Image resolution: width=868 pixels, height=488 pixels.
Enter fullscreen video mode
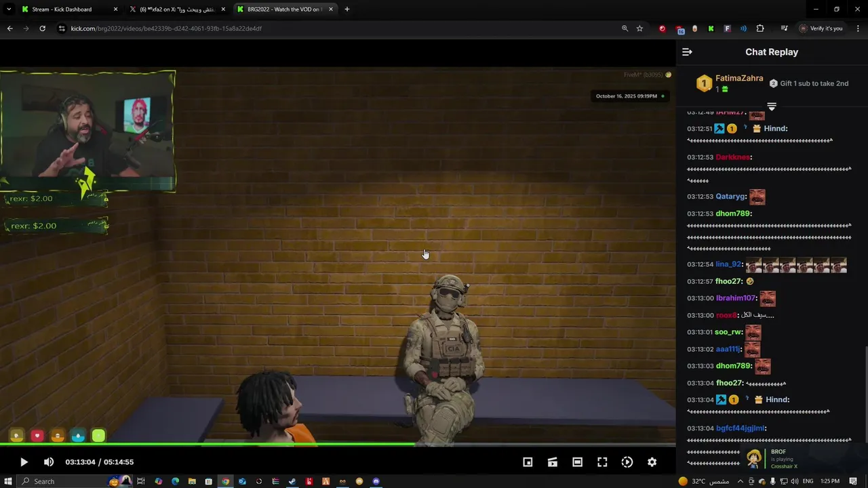(x=602, y=462)
